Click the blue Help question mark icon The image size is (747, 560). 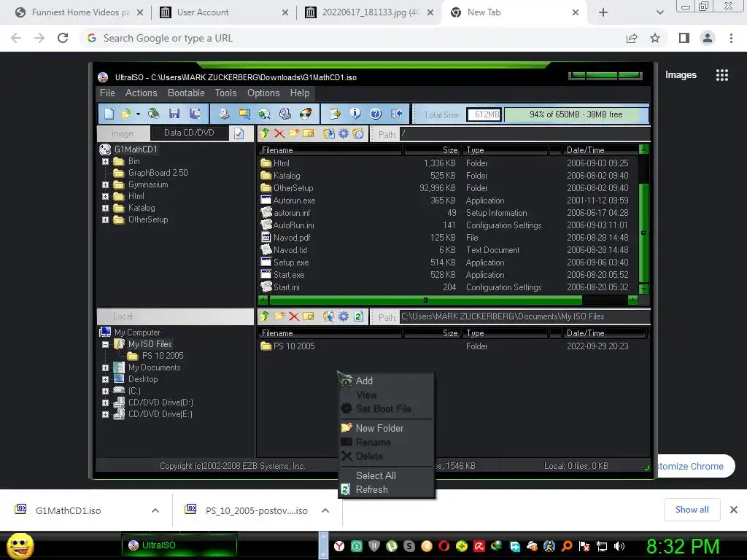click(x=376, y=114)
